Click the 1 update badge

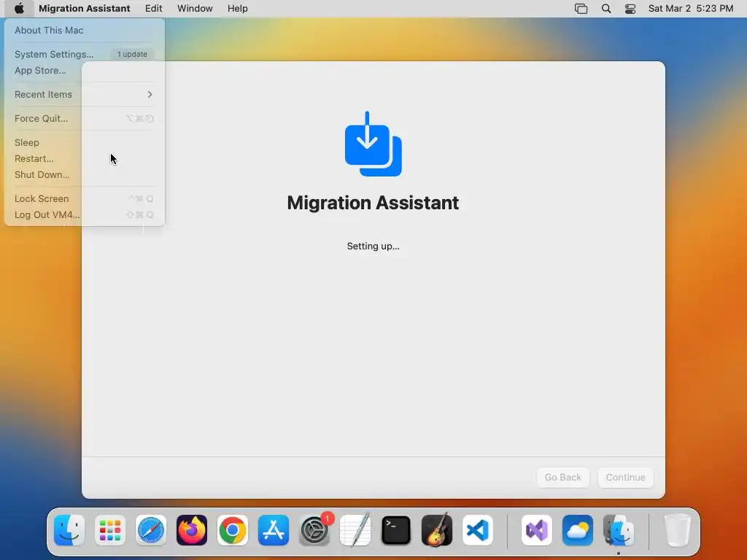(133, 54)
